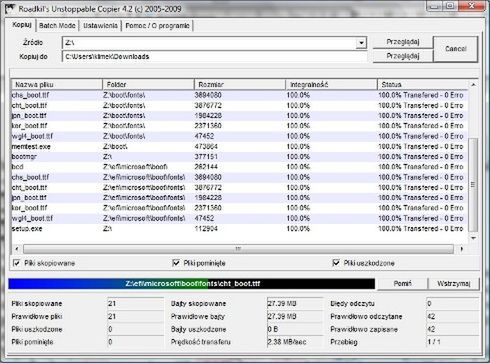Cancel the copy operation
Screen dimensions: 490x363
[x=456, y=49]
